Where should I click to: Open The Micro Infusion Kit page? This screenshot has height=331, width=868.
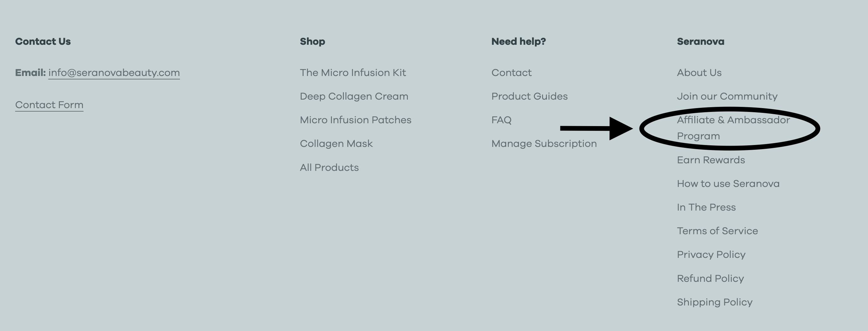353,73
